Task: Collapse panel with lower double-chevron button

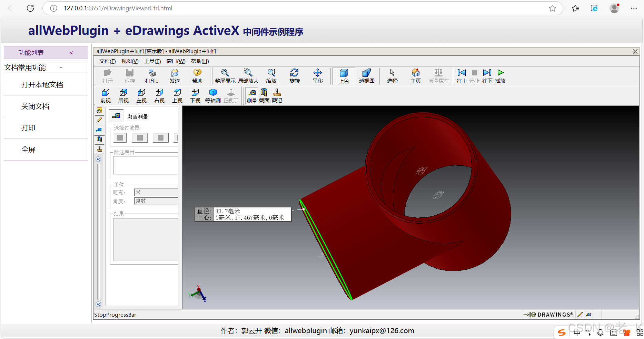Action: coord(98,304)
